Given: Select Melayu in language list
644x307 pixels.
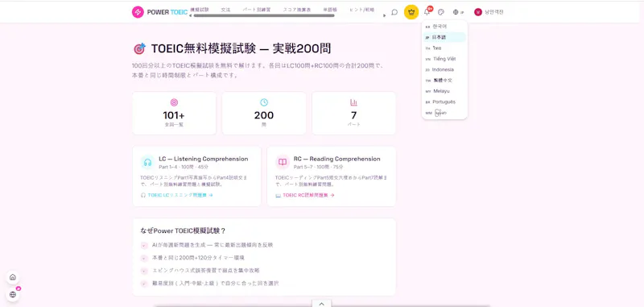Looking at the screenshot, I should pos(444,91).
